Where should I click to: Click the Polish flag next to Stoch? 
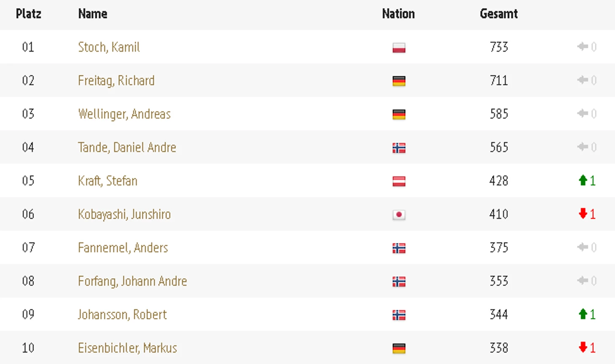tap(398, 48)
